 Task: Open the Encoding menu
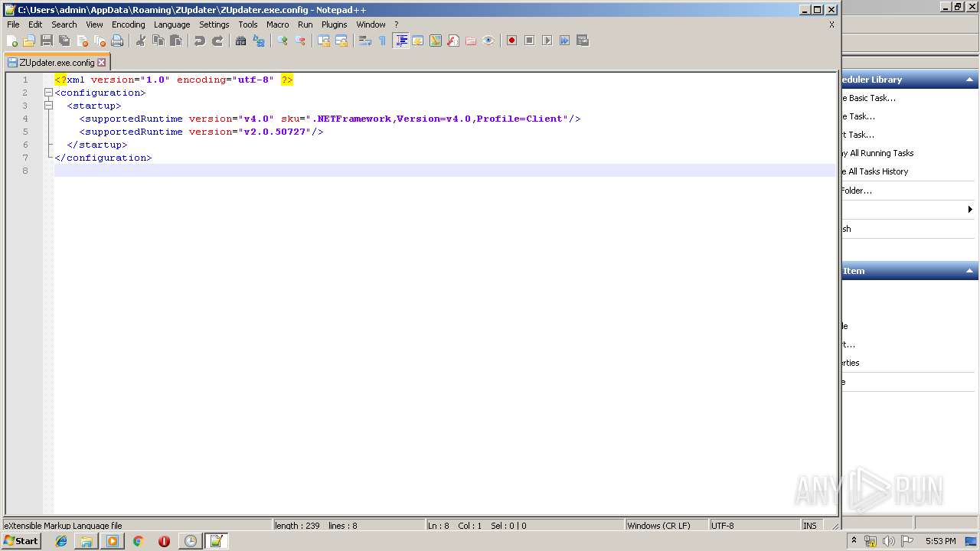[x=129, y=24]
